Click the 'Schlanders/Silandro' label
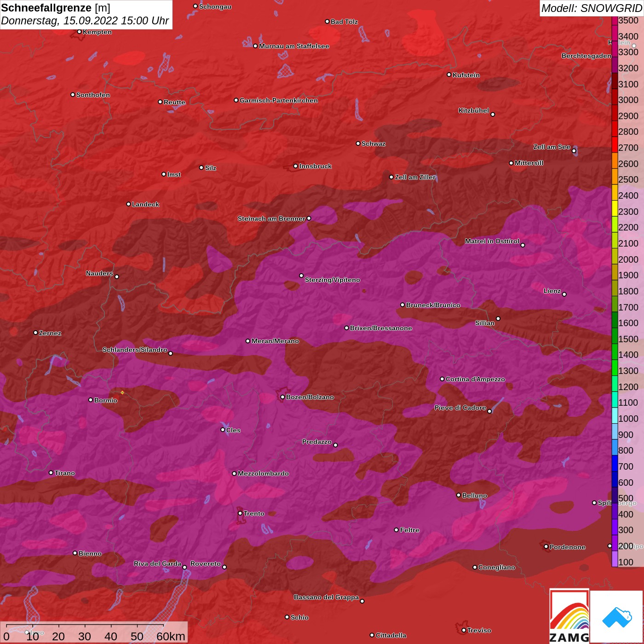The image size is (644, 644). coord(135,350)
